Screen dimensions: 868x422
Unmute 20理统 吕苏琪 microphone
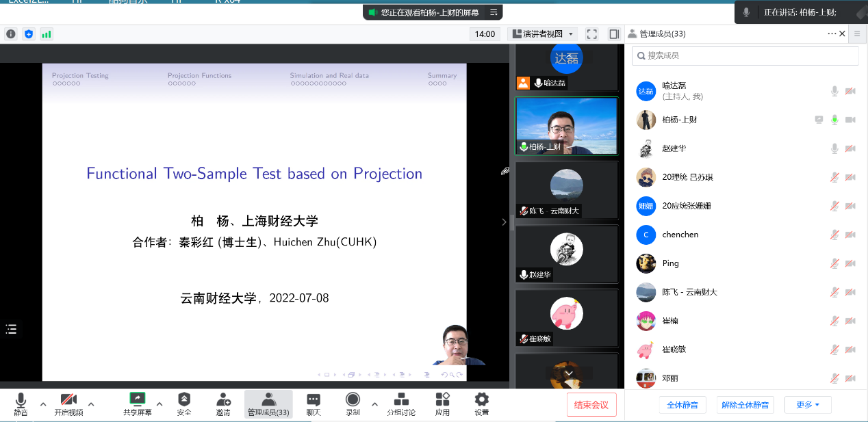point(834,177)
